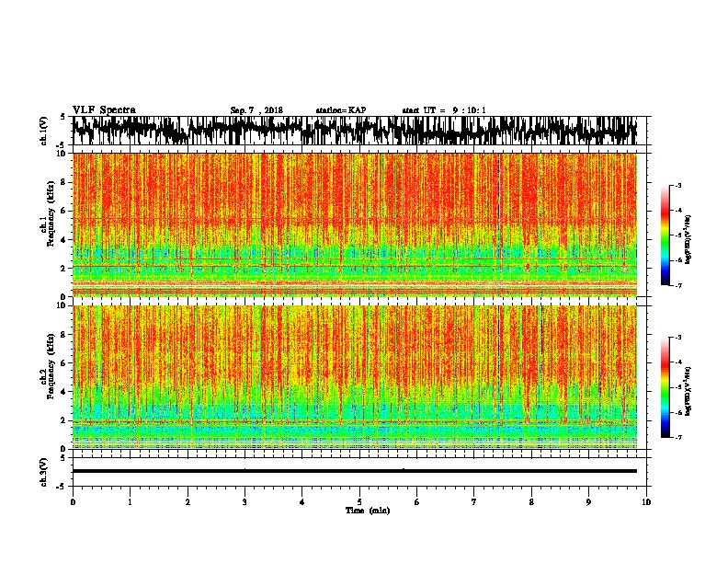Viewport: 728px width, 563px height.
Task: Click the ch.1 voltage waveform trace panel
Action: [x=358, y=131]
